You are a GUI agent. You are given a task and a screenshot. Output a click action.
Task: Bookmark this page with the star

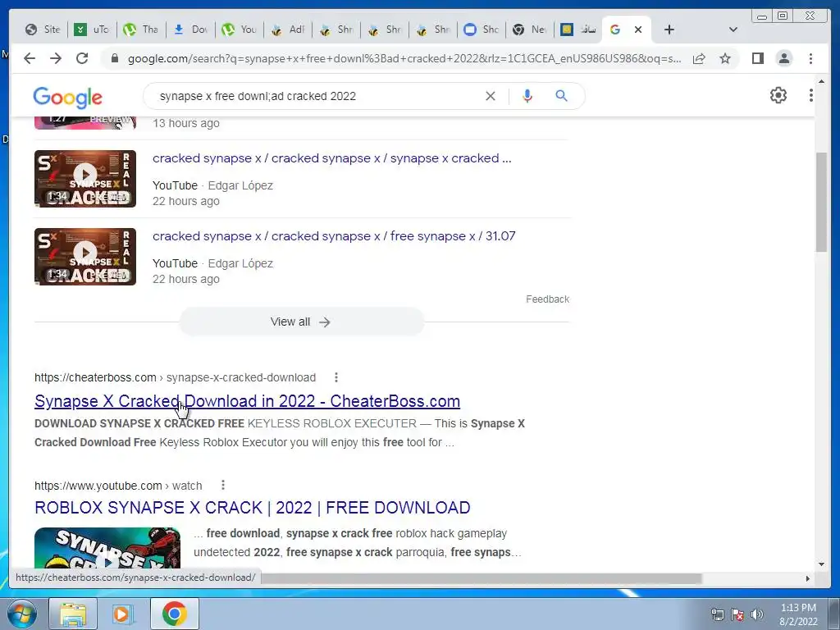tap(725, 58)
